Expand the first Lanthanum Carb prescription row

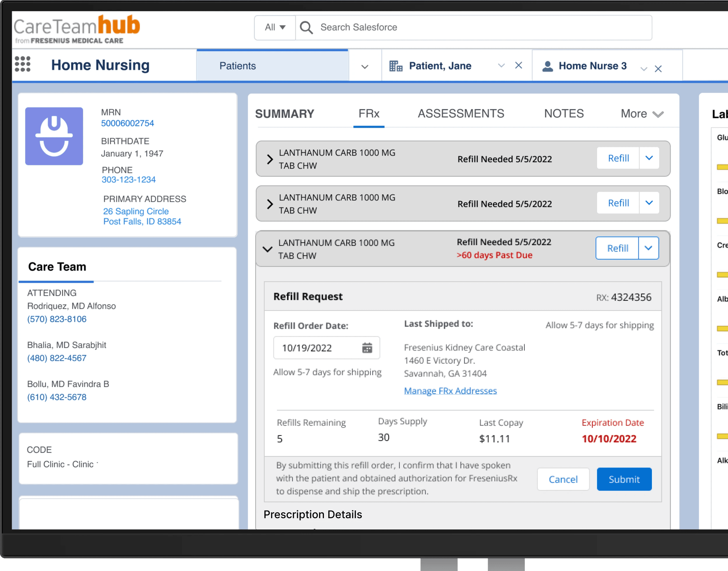(x=270, y=159)
